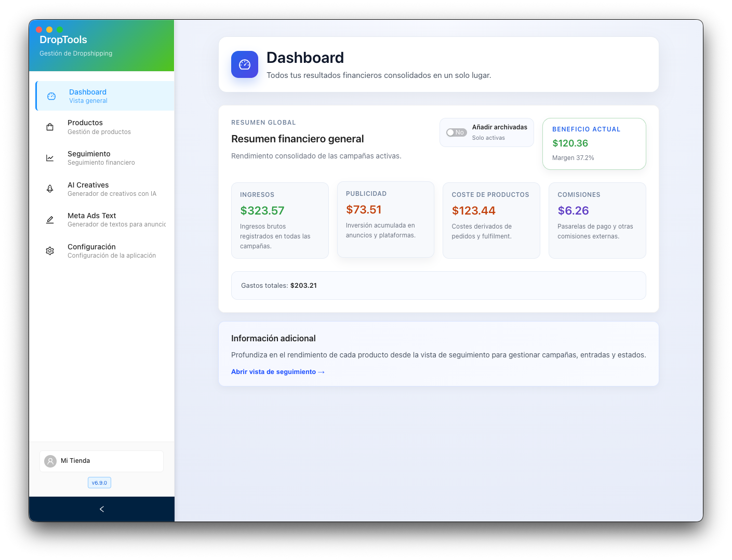732x560 pixels.
Task: Open the Abrir vista de seguimiento link
Action: (278, 371)
